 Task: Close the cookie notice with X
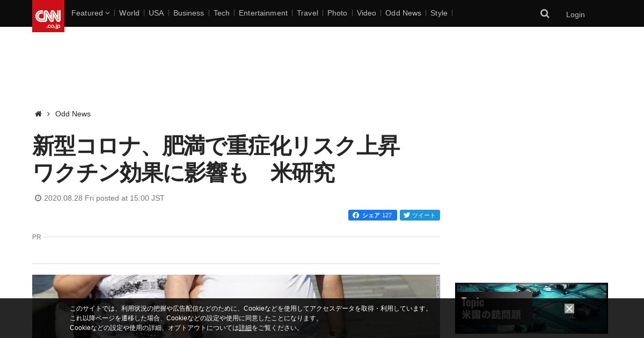coord(569,308)
